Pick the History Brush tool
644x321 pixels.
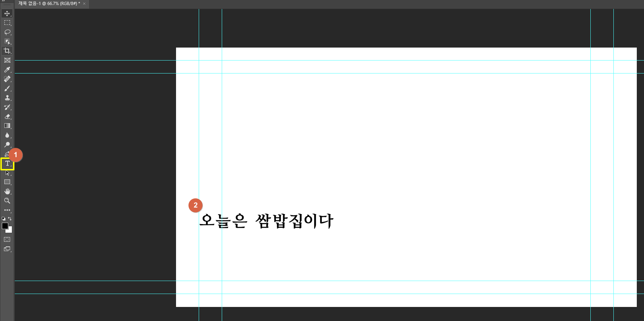pyautogui.click(x=7, y=107)
